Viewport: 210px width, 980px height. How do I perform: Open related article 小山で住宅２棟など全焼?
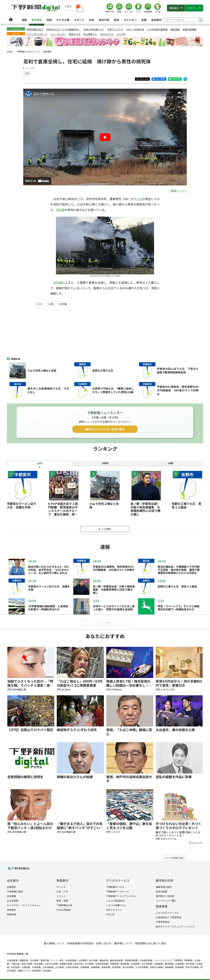coord(42,371)
